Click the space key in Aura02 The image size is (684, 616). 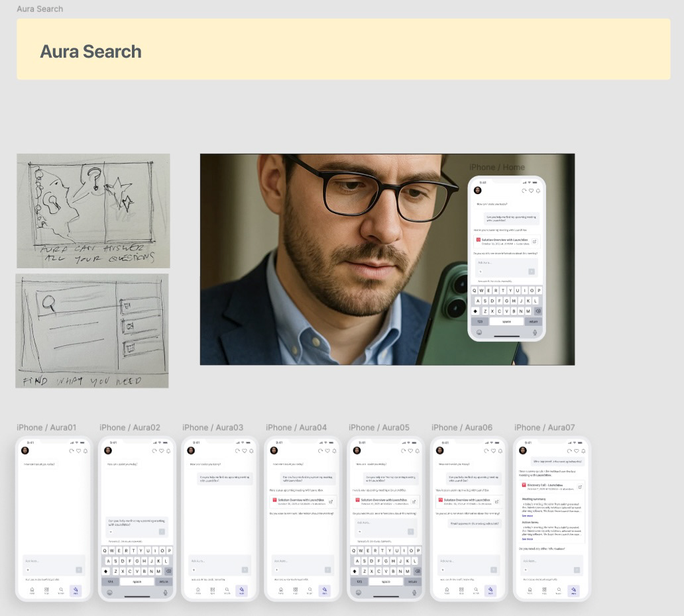(137, 582)
